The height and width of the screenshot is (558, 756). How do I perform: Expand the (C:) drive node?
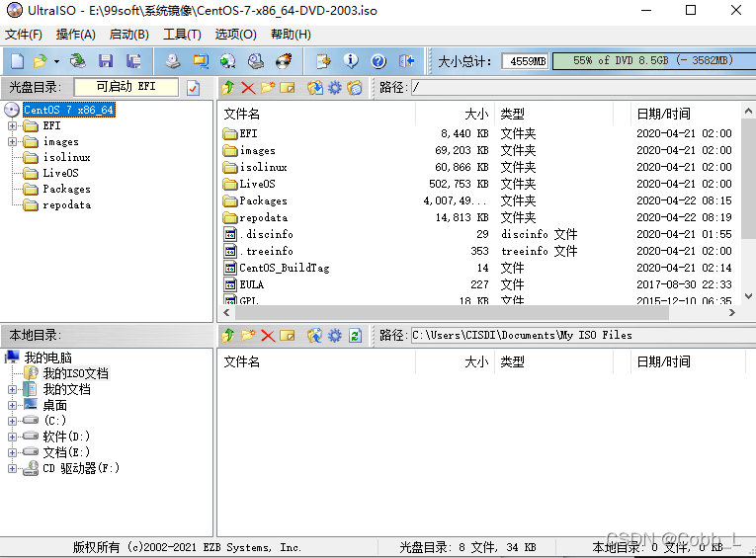[x=13, y=421]
